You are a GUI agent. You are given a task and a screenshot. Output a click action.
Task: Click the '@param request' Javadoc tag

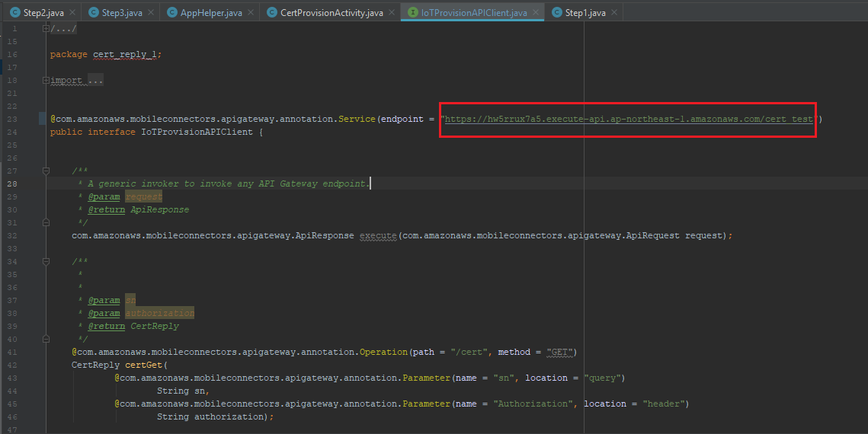(125, 196)
